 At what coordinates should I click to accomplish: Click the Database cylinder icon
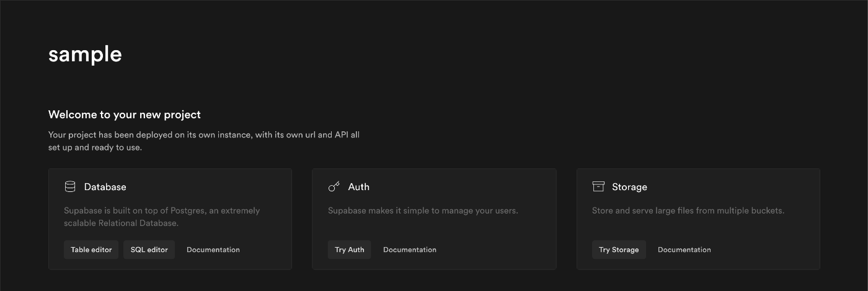click(70, 186)
